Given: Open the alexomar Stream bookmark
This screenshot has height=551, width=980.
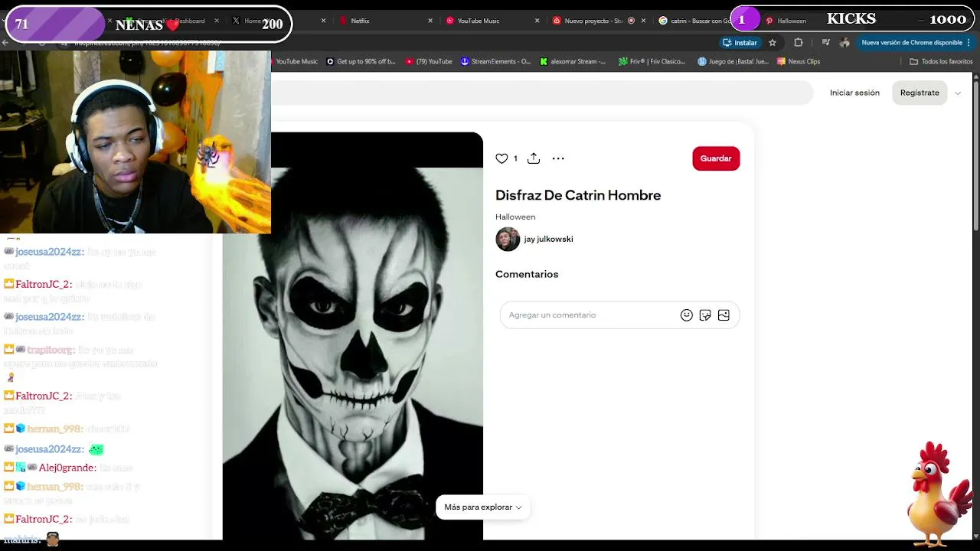Looking at the screenshot, I should (x=573, y=61).
